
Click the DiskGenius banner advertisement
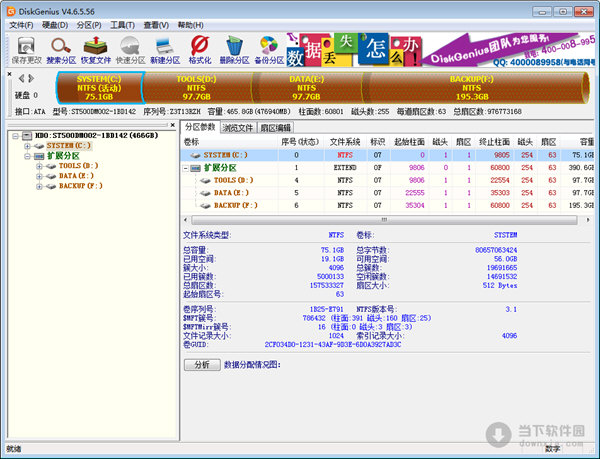(441, 50)
